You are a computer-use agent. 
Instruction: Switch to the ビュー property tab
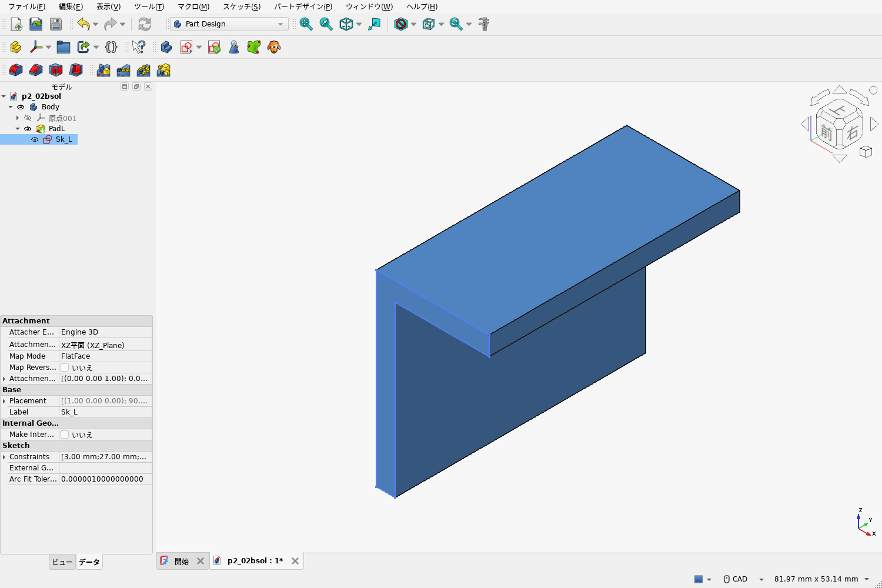tap(62, 562)
